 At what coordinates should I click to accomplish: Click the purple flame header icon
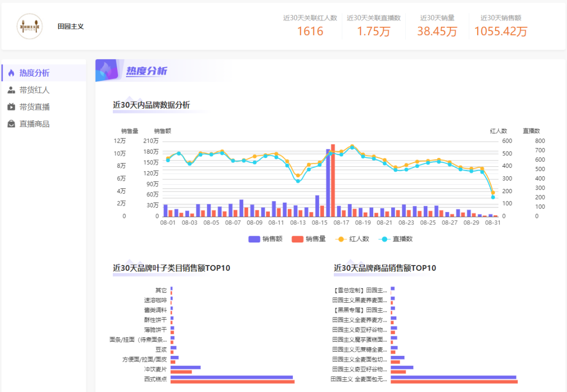pyautogui.click(x=108, y=71)
